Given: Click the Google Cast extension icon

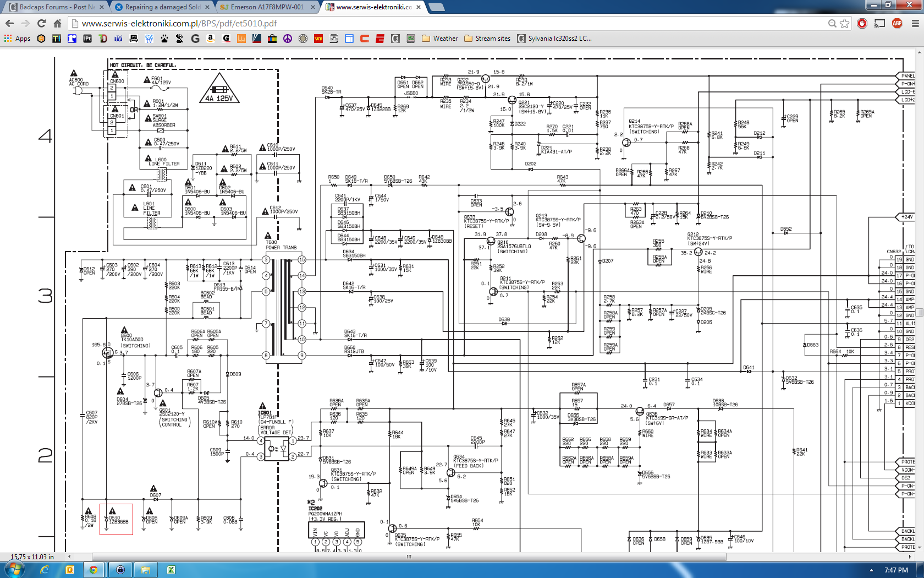Looking at the screenshot, I should click(x=880, y=23).
